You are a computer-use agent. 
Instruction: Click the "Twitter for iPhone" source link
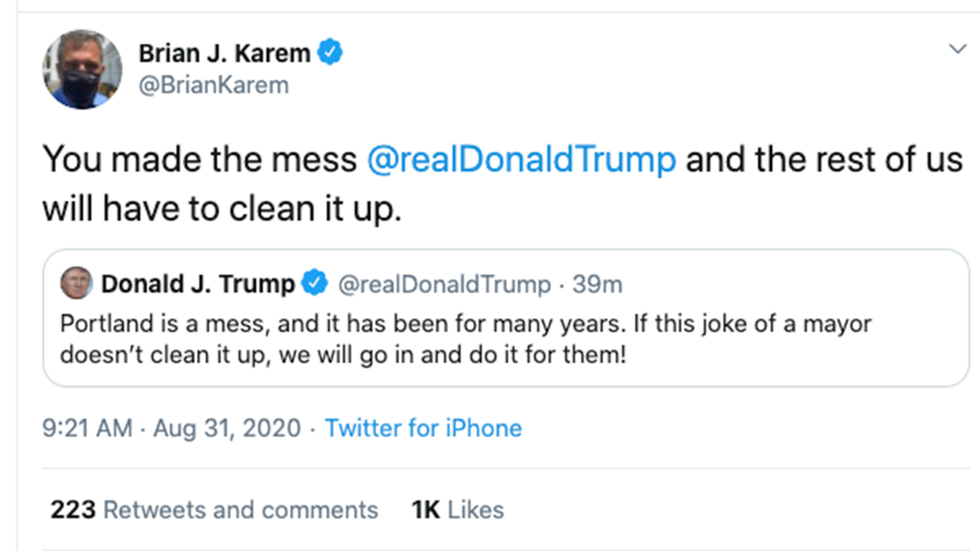tap(423, 428)
